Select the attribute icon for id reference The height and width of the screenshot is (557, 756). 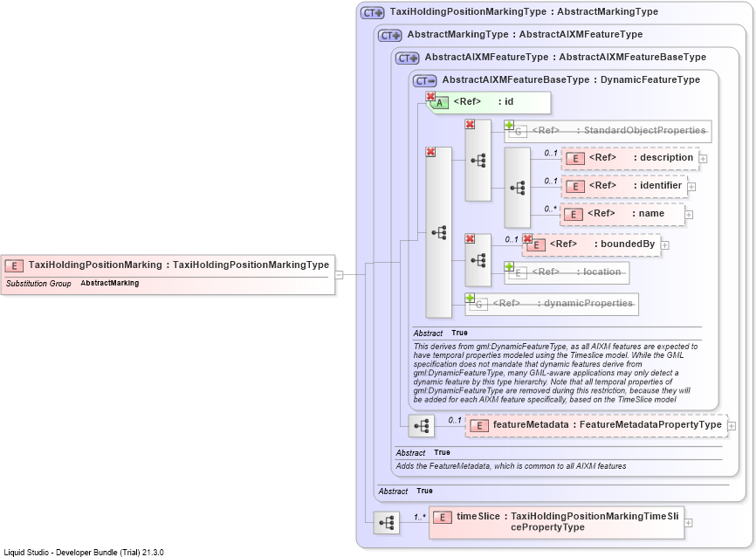click(439, 103)
